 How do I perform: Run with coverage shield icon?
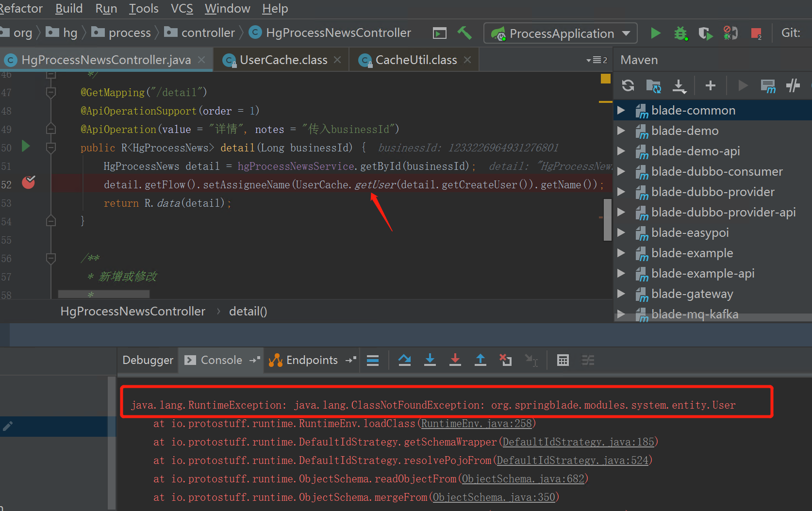[x=705, y=33]
